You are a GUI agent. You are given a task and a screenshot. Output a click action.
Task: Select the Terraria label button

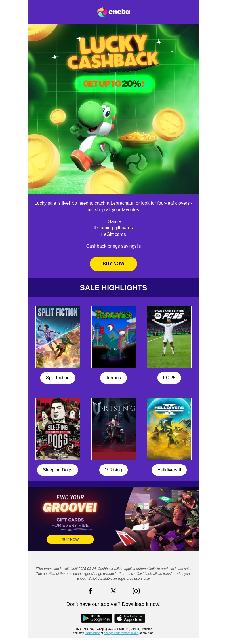[113, 378]
